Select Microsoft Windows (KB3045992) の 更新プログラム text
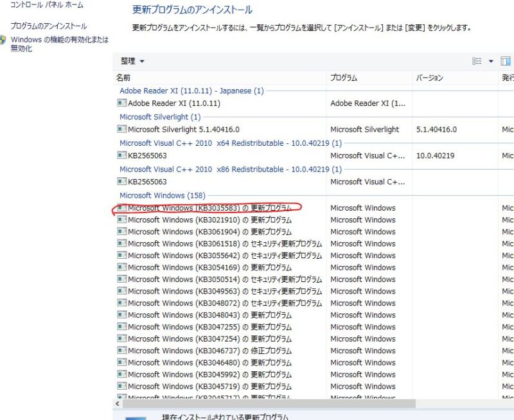Viewport: 514px width, 420px height. pos(210,374)
